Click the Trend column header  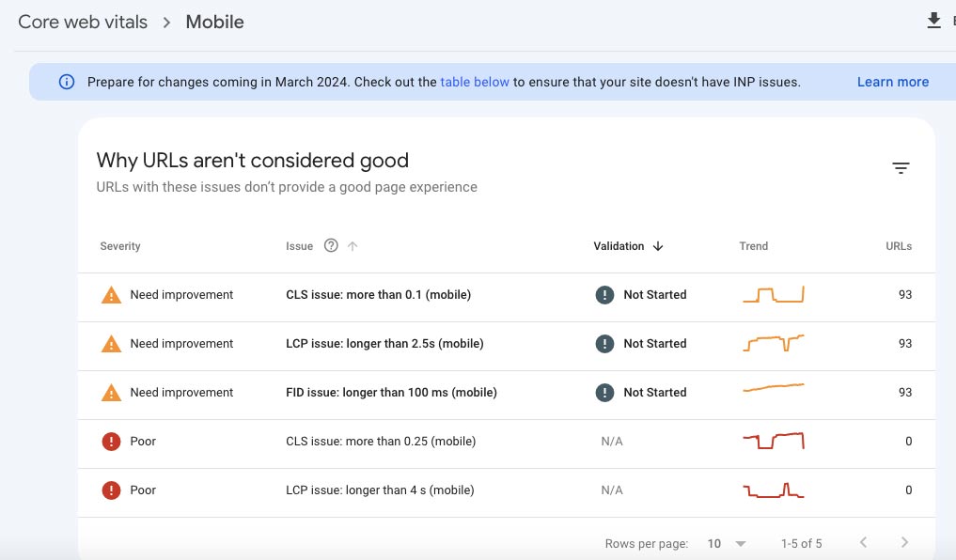(754, 246)
